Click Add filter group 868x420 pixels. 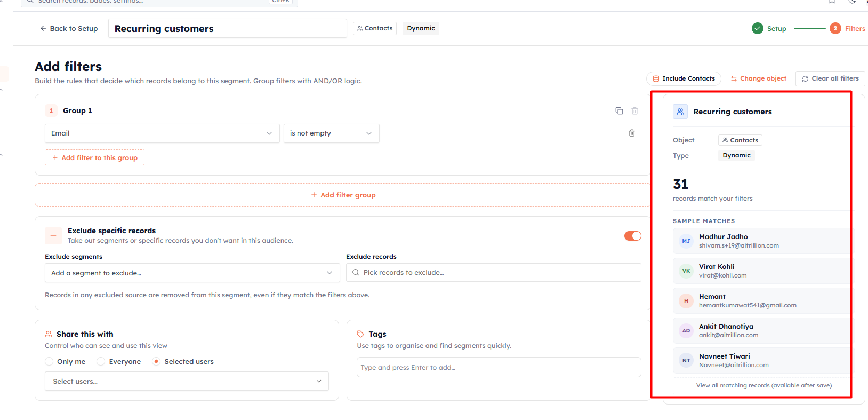pyautogui.click(x=343, y=195)
